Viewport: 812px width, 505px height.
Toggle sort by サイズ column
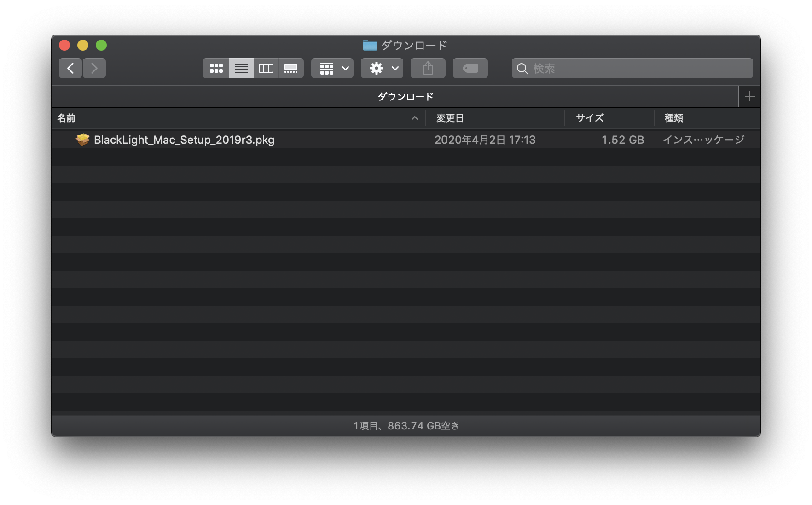click(x=588, y=118)
